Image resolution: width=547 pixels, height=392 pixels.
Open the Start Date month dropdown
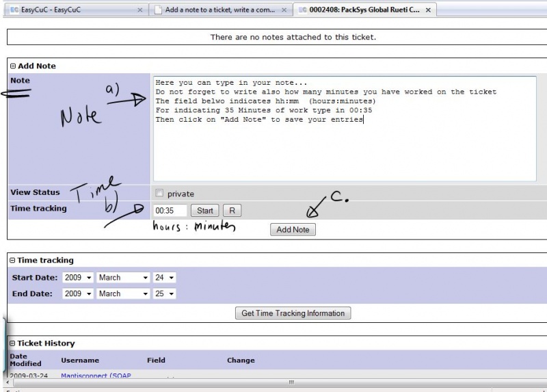(x=123, y=278)
